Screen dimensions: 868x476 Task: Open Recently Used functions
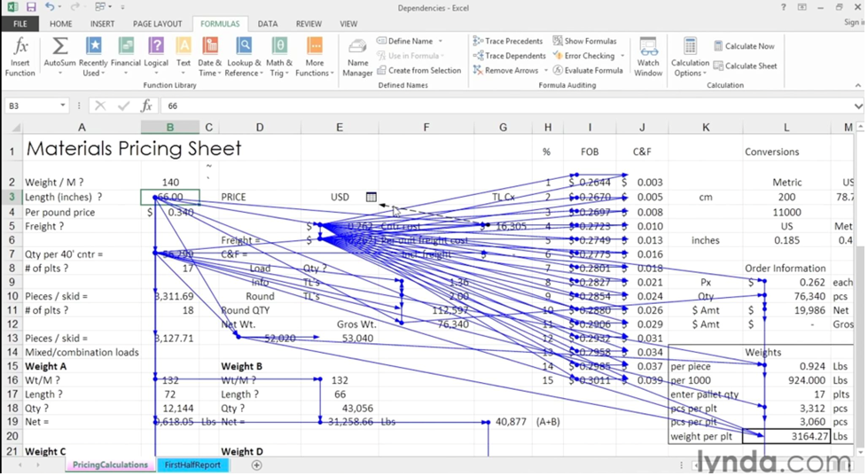point(93,57)
